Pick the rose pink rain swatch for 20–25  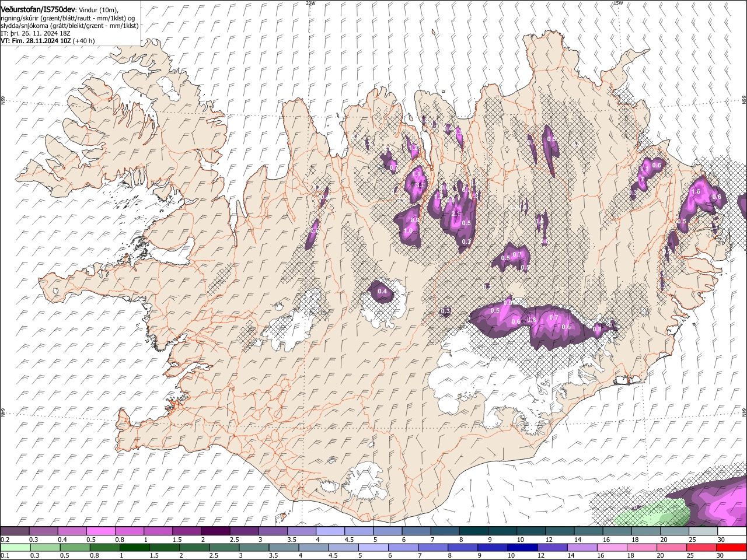click(x=672, y=547)
